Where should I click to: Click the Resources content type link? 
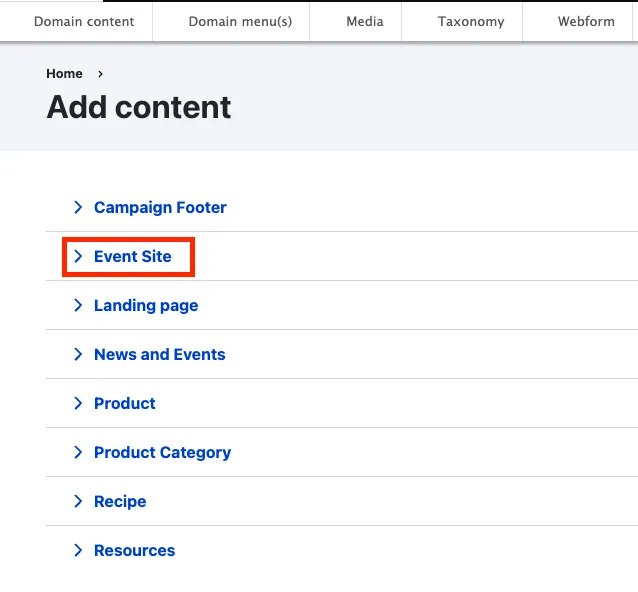(134, 550)
